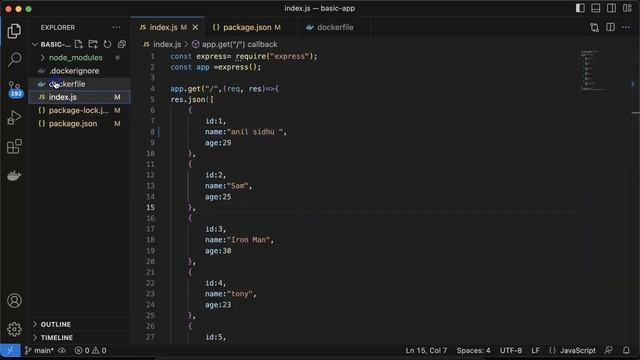Open the Search view
The width and height of the screenshot is (640, 360).
pos(14,60)
